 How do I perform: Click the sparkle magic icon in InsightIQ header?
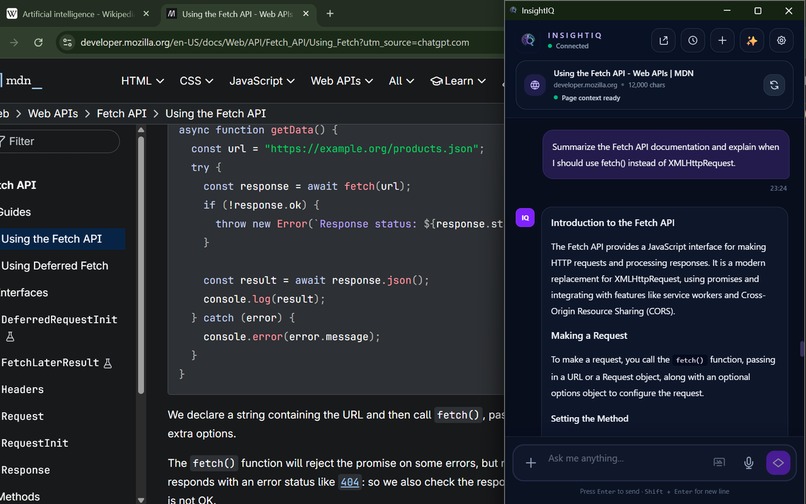coord(752,41)
